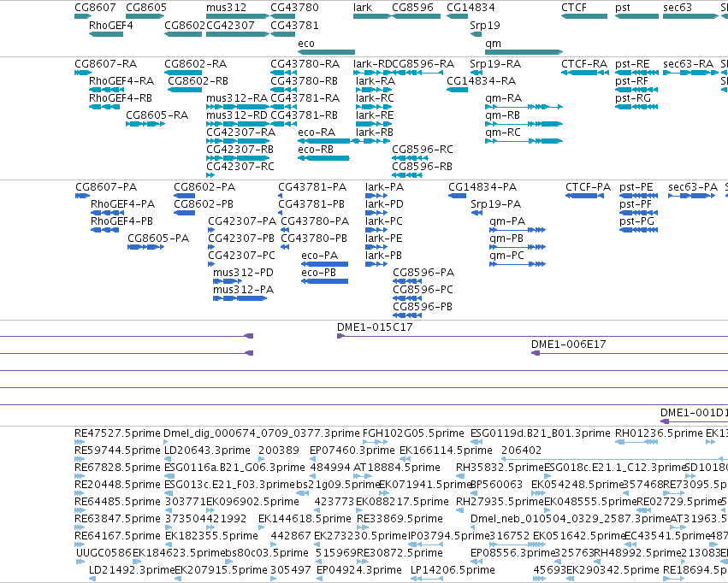Click protein pst-PF
Viewport: 728px width, 583px height.
pos(638,213)
